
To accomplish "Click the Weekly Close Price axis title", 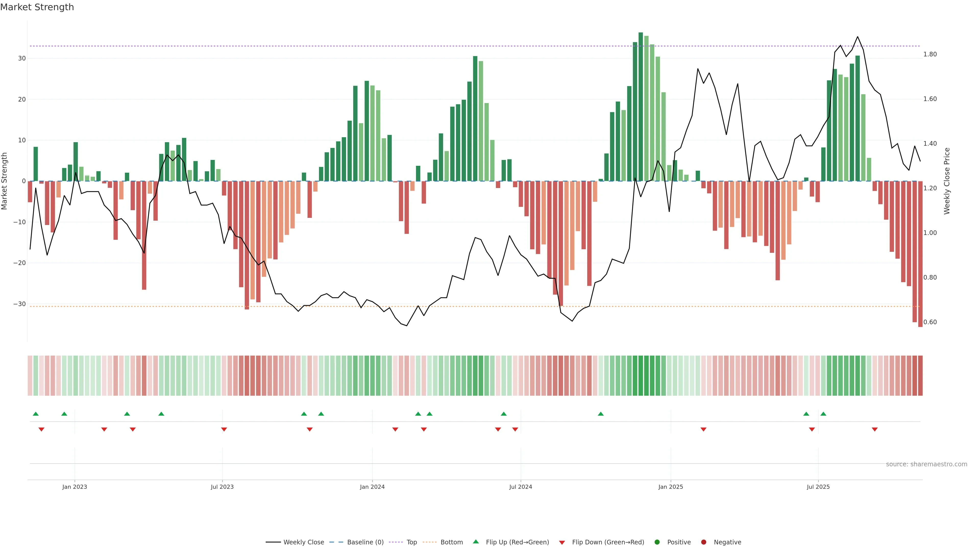I will coord(947,181).
